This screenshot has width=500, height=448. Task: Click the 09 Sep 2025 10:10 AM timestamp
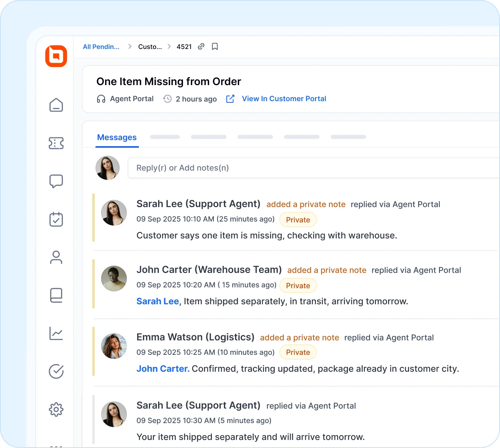click(x=205, y=219)
